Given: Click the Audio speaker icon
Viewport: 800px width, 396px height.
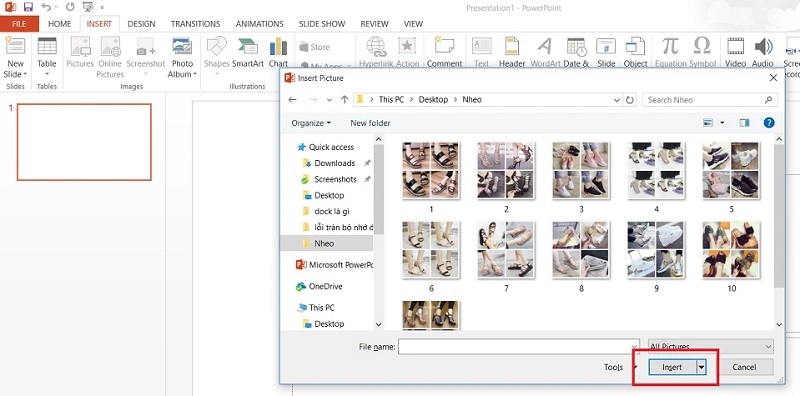Looking at the screenshot, I should pyautogui.click(x=763, y=46).
